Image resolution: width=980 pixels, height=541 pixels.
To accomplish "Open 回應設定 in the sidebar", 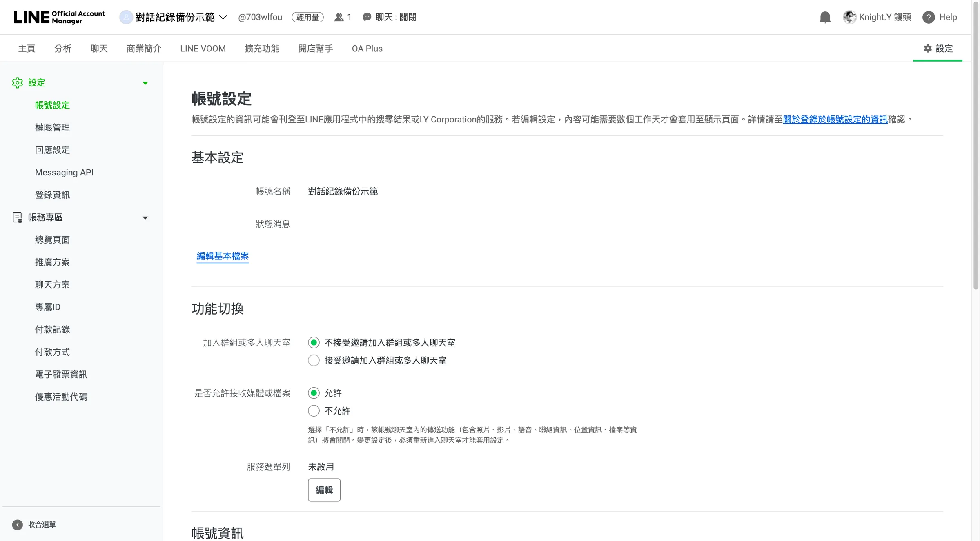I will (52, 150).
